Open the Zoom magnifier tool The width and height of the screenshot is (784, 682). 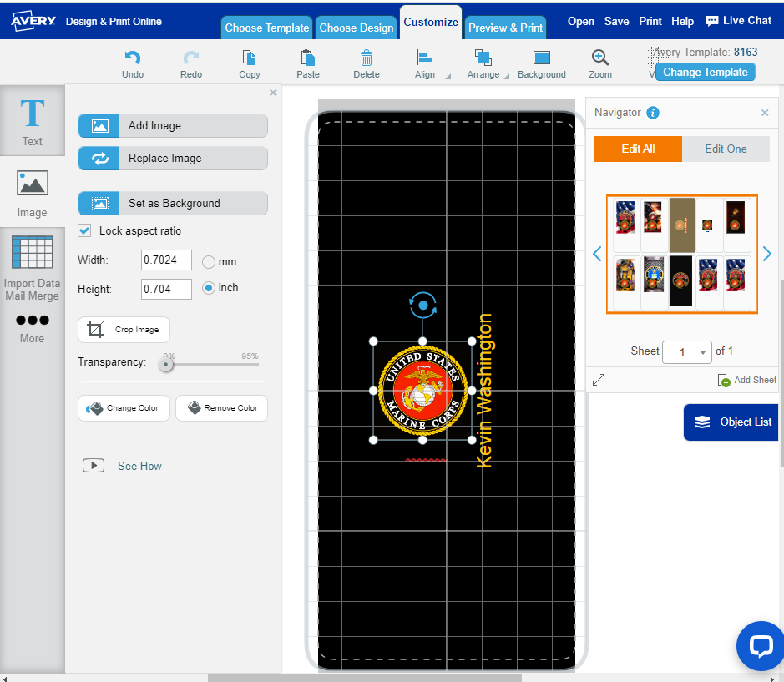pyautogui.click(x=599, y=58)
